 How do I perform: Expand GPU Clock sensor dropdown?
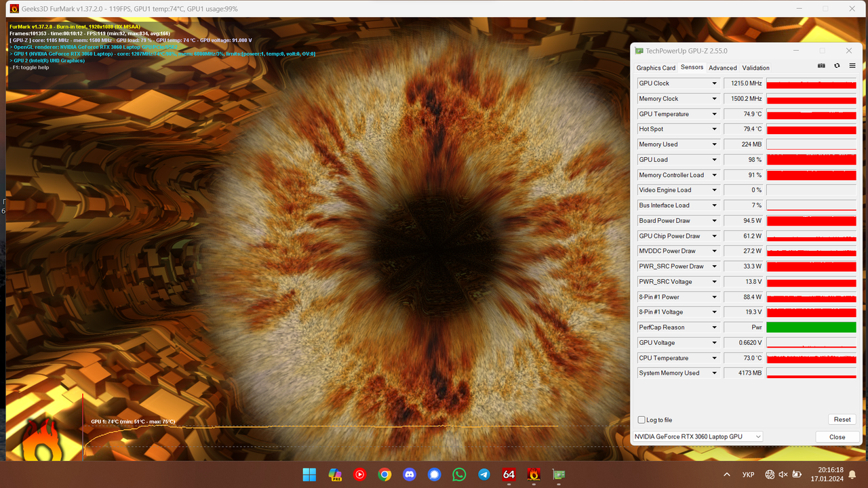coord(714,83)
